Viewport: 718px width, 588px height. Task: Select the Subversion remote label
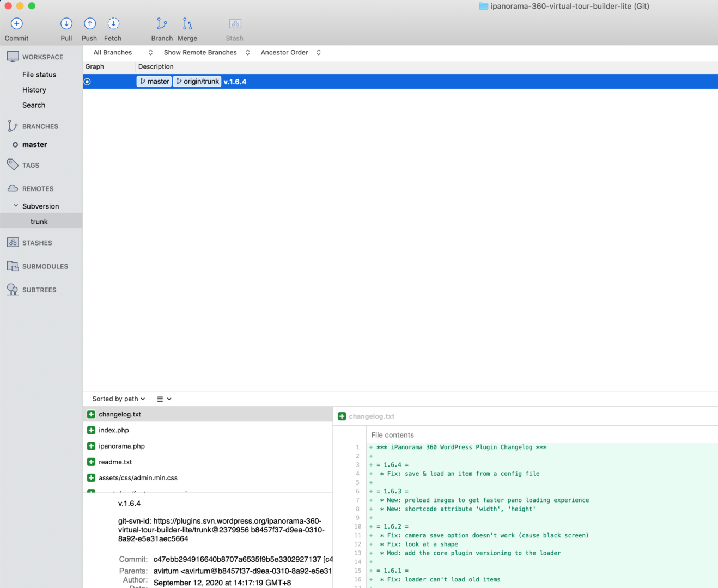tap(41, 206)
